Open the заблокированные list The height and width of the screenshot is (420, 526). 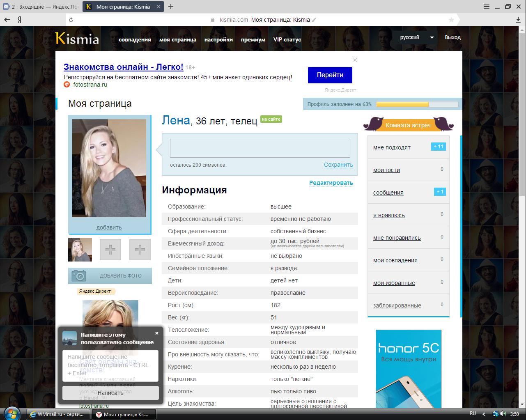(397, 305)
